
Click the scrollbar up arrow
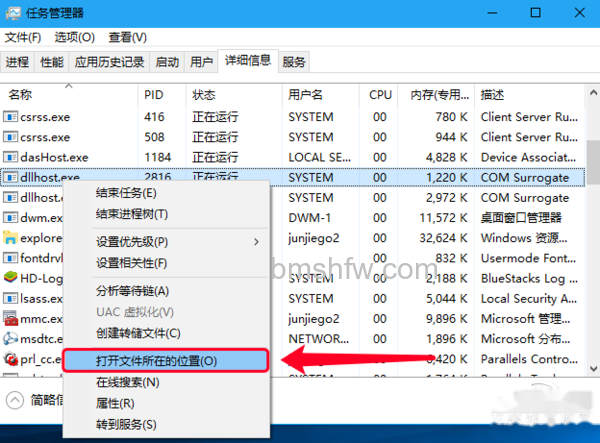pos(593,92)
